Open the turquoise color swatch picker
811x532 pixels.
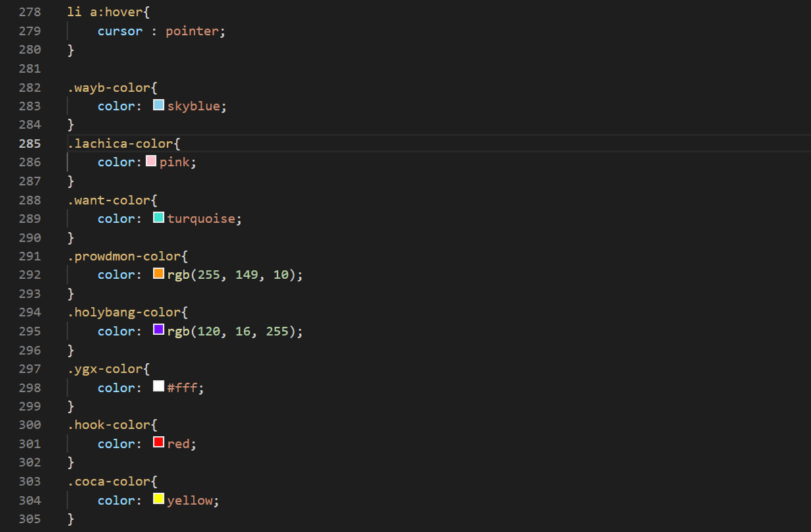coord(159,217)
